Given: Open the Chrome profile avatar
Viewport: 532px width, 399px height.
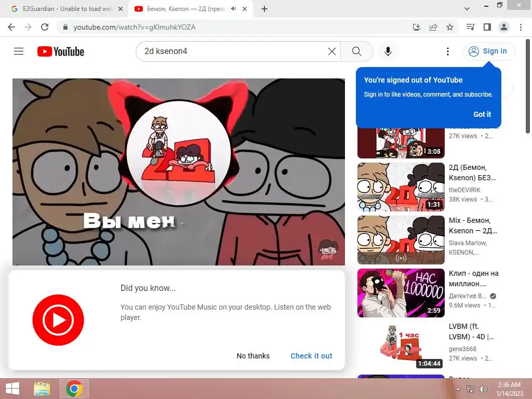Looking at the screenshot, I should click(504, 27).
